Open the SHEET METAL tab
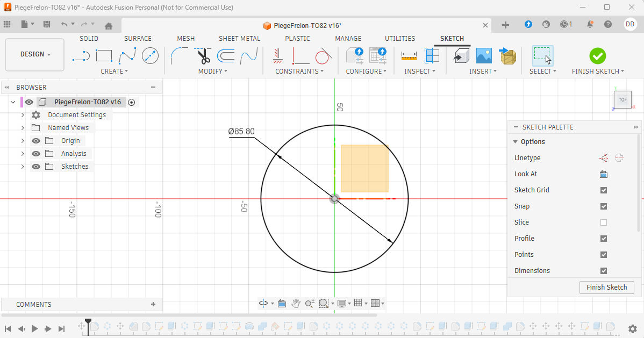Image resolution: width=644 pixels, height=338 pixels. click(x=239, y=39)
